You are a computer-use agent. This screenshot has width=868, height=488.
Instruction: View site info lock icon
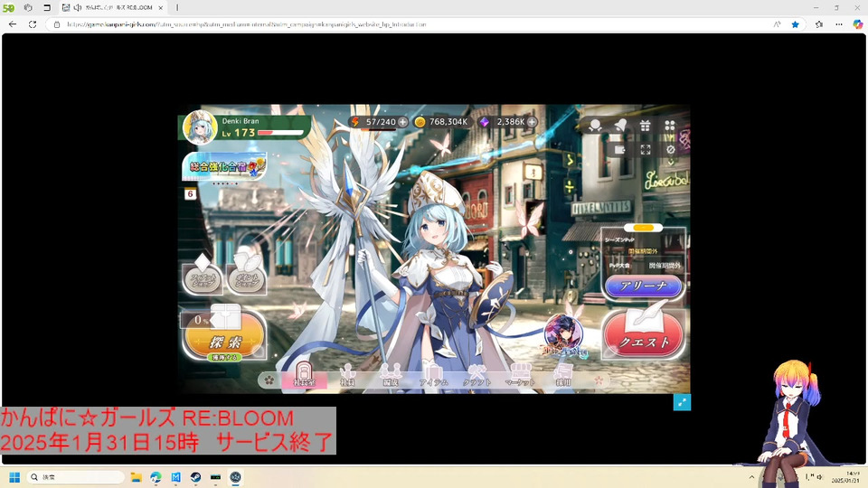(x=56, y=24)
